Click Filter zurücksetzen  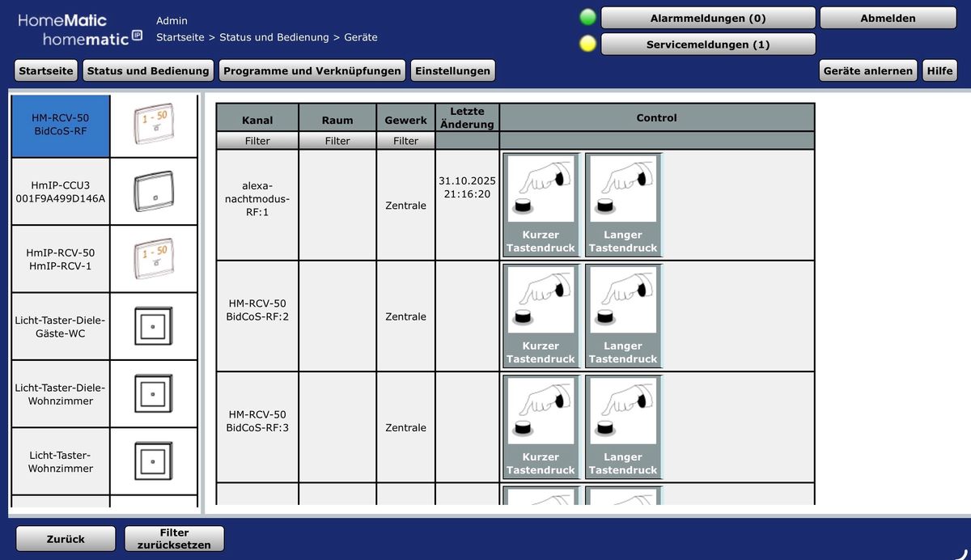174,538
